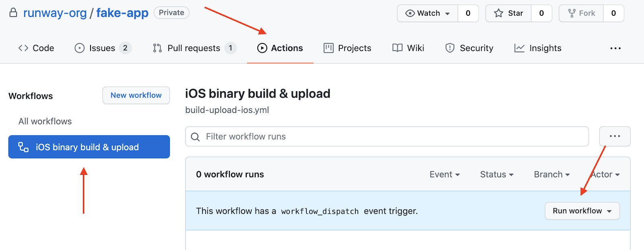Open the Projects tab
This screenshot has width=644, height=250.
(x=348, y=48)
